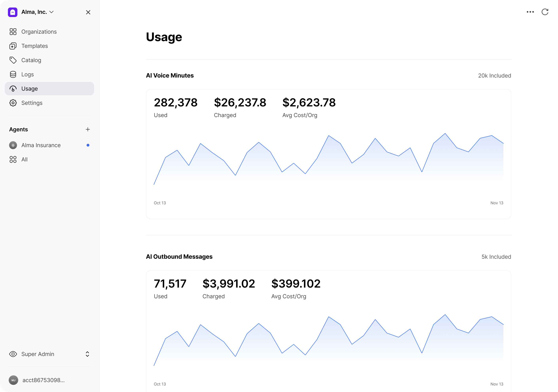The image size is (558, 392).
Task: Click the Alma Insurance waveform avatar
Action: point(13,145)
